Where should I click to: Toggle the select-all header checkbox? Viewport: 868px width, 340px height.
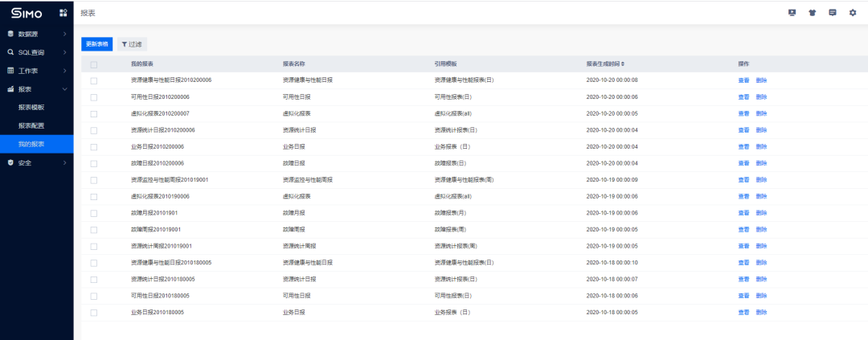[93, 64]
